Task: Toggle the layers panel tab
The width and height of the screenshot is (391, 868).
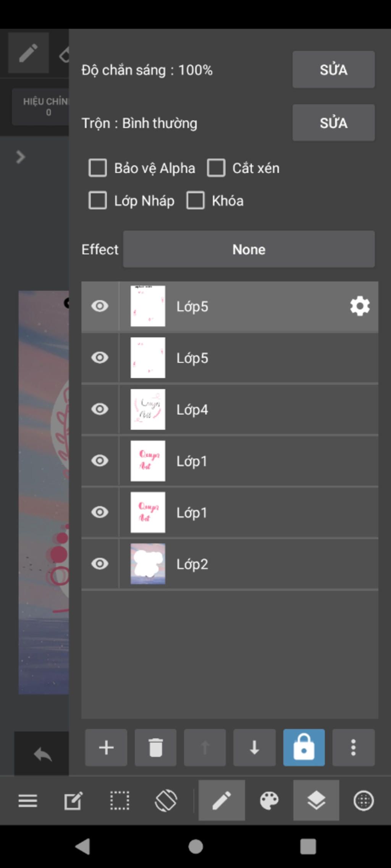Action: [316, 800]
